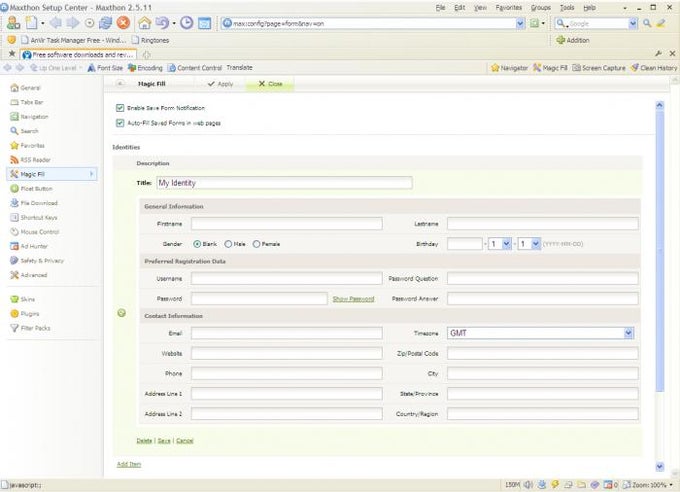Click the identity Title input field
This screenshot has width=680, height=492.
point(284,183)
